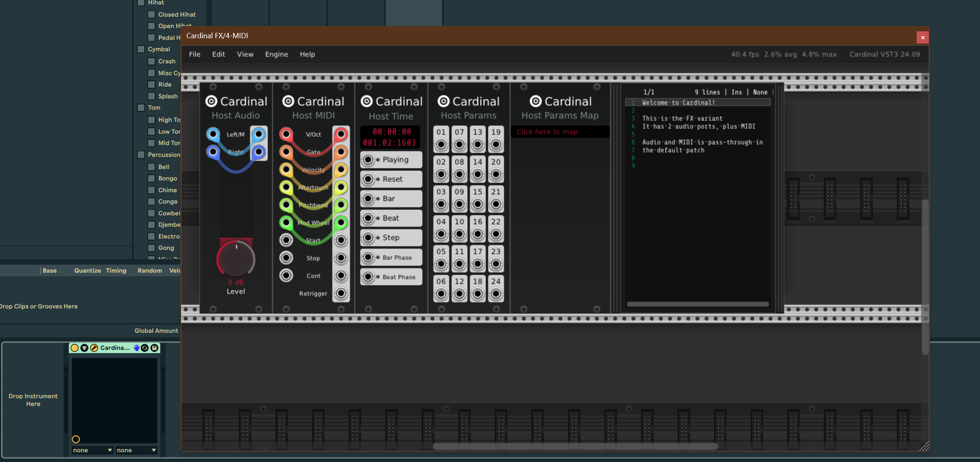This screenshot has height=462, width=980.
Task: Open the View menu in Cardinal
Action: tap(245, 54)
